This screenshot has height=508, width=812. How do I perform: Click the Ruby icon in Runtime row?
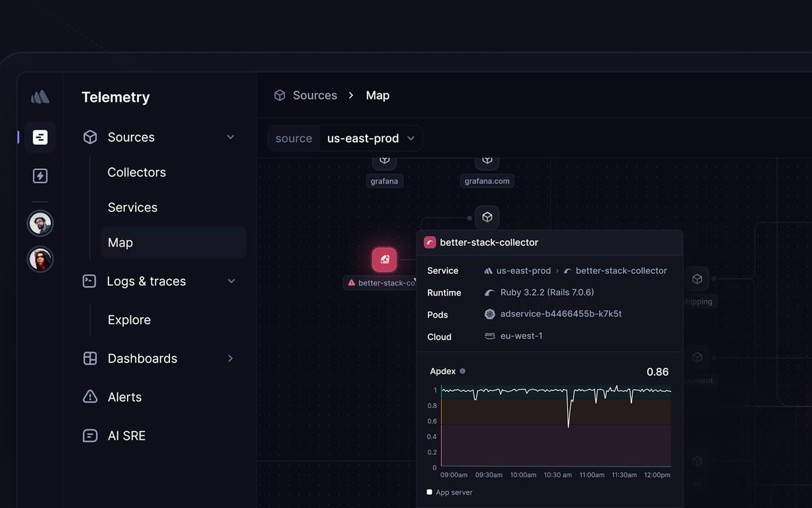point(490,292)
